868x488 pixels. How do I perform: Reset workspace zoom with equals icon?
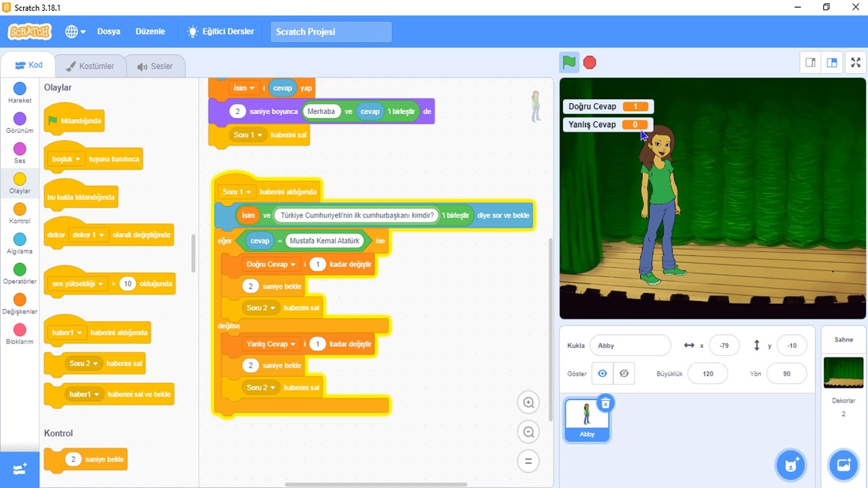tap(528, 462)
